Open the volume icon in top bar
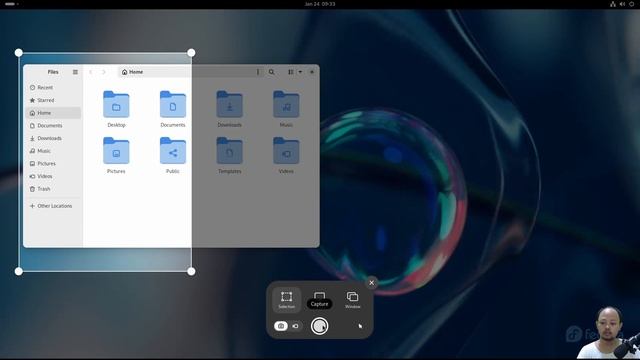This screenshot has height=360, width=640. (622, 4)
